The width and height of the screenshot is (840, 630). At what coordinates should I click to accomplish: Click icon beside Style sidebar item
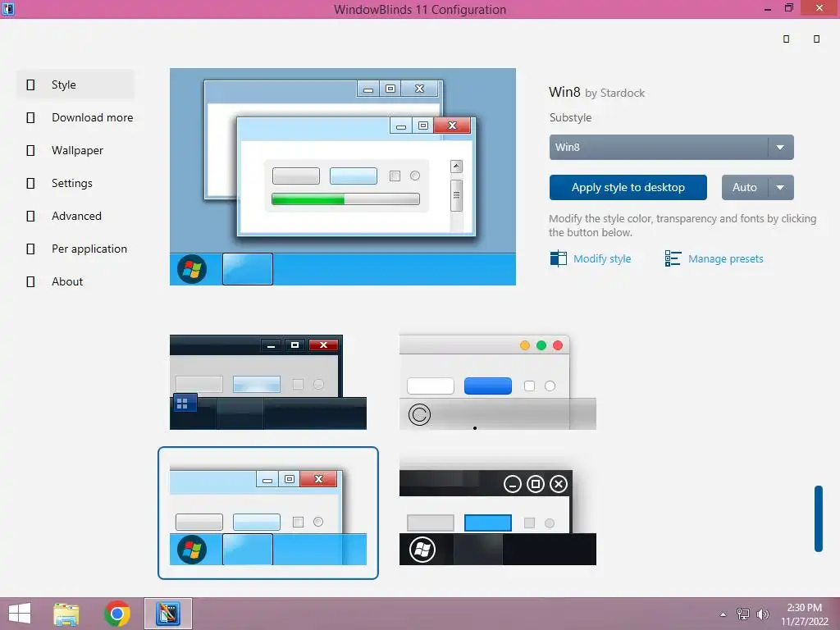[30, 84]
